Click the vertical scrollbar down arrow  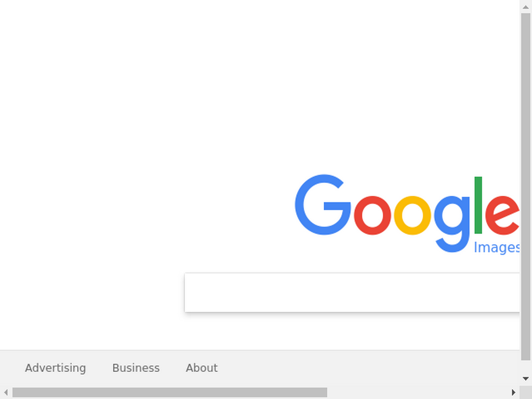click(526, 379)
